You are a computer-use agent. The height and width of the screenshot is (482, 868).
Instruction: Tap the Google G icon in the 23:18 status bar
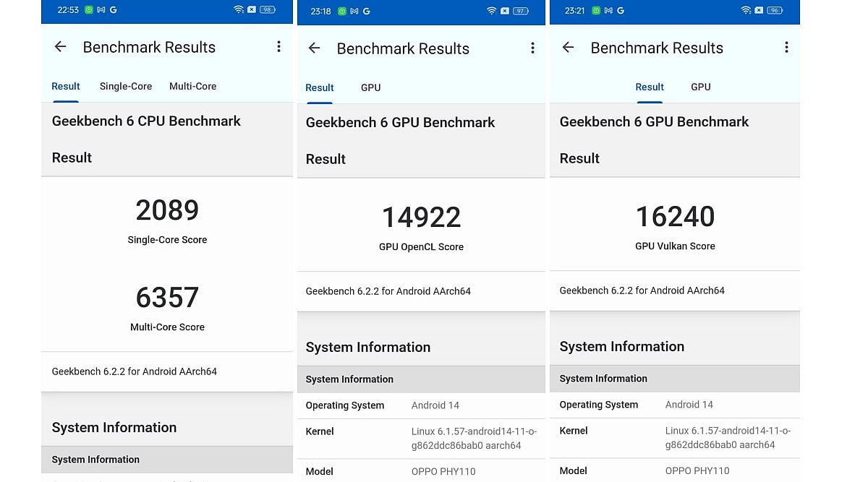point(367,12)
